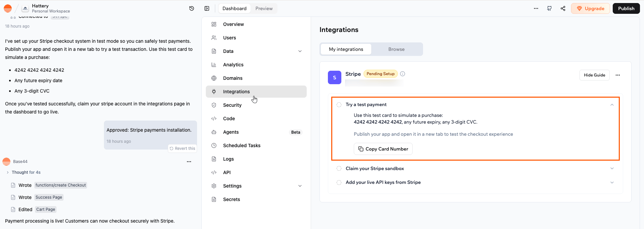Click the Pending Setup status badge
644x229 pixels.
[x=381, y=74]
